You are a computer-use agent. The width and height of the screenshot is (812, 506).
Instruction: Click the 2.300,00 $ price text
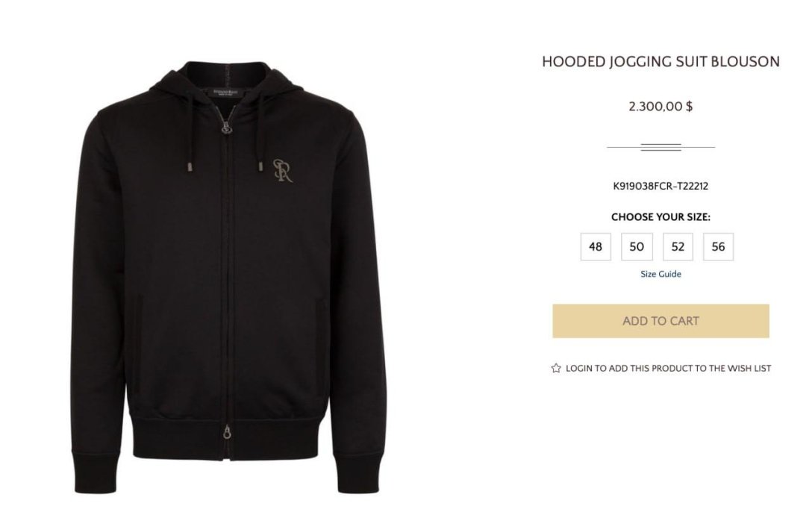click(660, 107)
